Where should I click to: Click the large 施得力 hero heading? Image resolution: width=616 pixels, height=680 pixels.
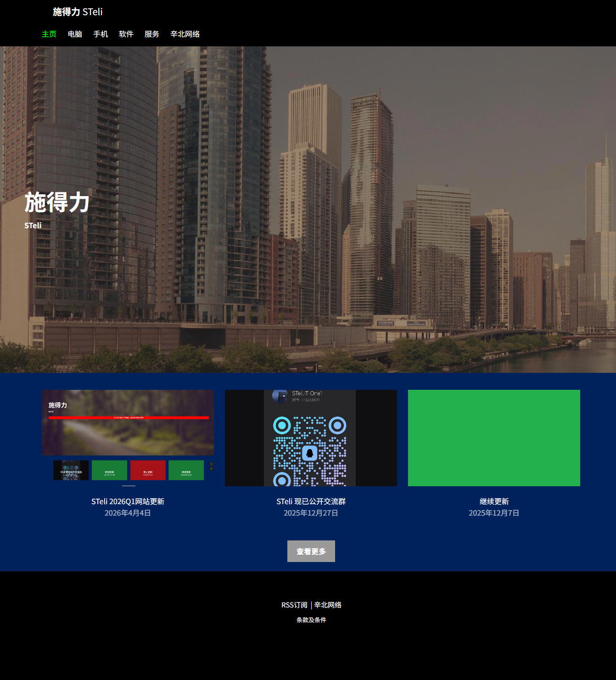(x=57, y=202)
